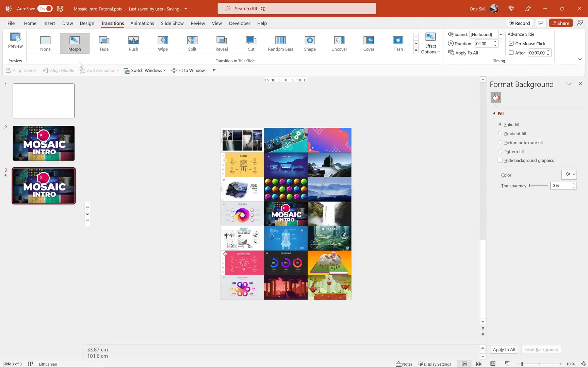Open the Sound dropdown
The width and height of the screenshot is (588, 368).
[501, 34]
